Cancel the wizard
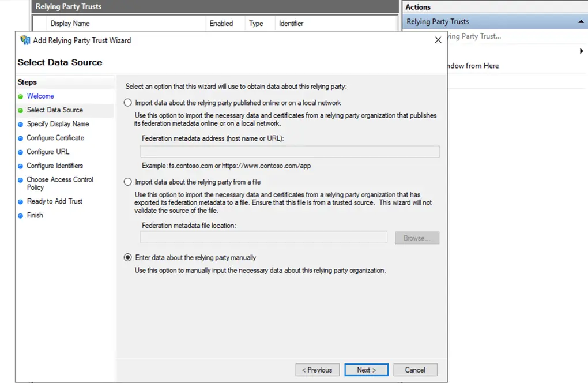Viewport: 588px width, 383px height. click(x=415, y=370)
